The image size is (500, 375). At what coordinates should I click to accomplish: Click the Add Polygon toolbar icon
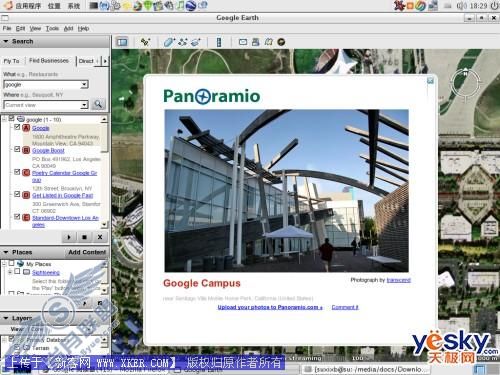[169, 42]
